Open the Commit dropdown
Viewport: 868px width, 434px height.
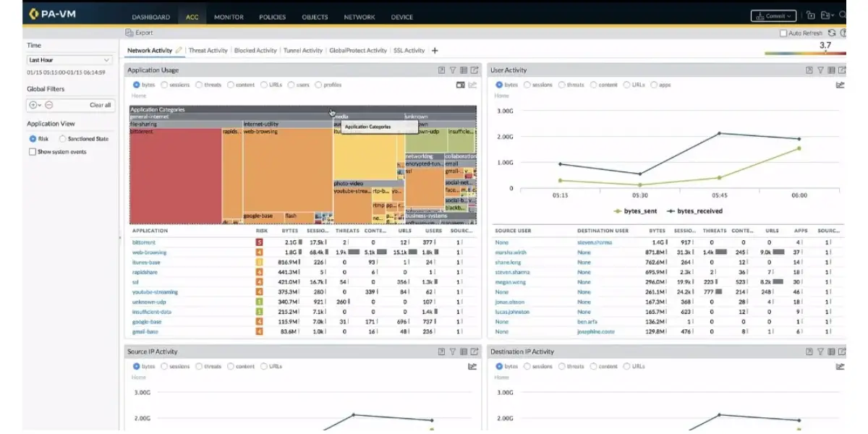(774, 15)
